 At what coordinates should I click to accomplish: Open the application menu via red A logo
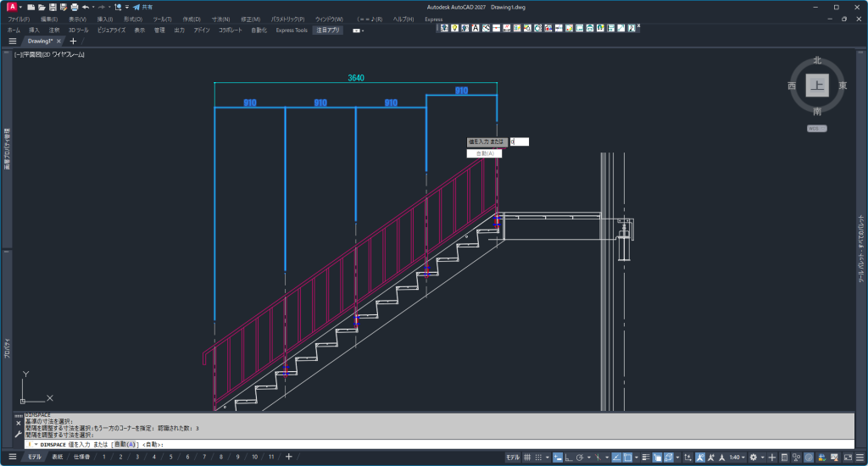[12, 7]
